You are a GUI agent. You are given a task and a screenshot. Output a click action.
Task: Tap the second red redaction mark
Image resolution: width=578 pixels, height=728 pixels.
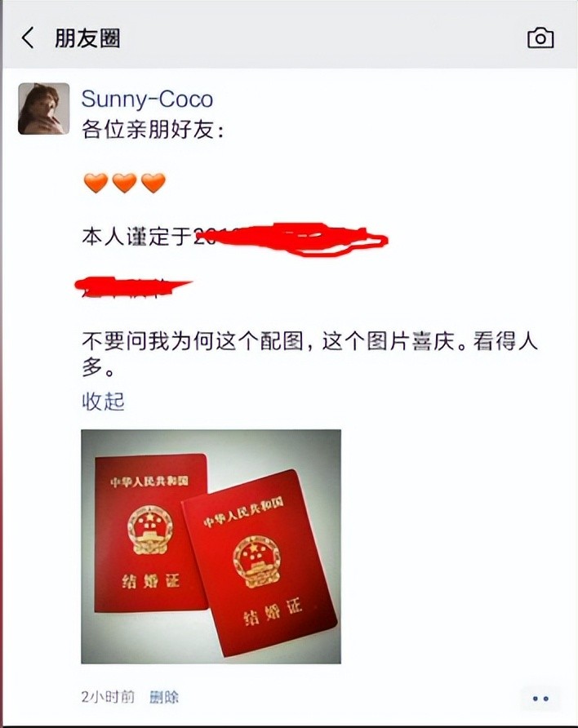click(134, 287)
